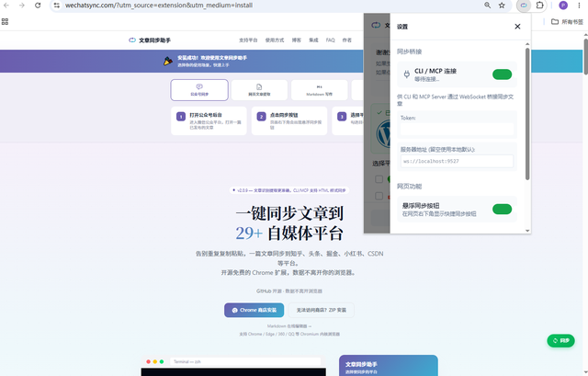Select the Markdown 写作 scenario tab
The image size is (588, 376).
pos(319,90)
